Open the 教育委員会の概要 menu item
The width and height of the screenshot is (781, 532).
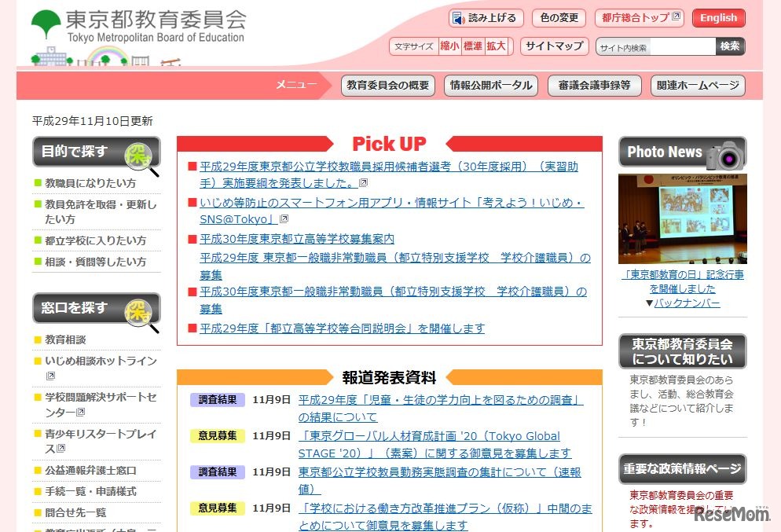coord(387,86)
